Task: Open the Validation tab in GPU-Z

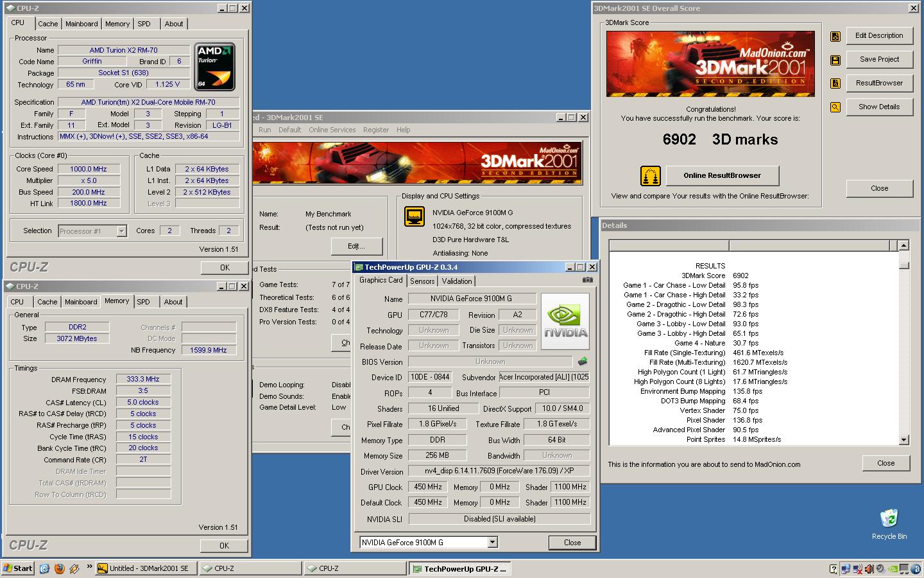Action: 457,281
